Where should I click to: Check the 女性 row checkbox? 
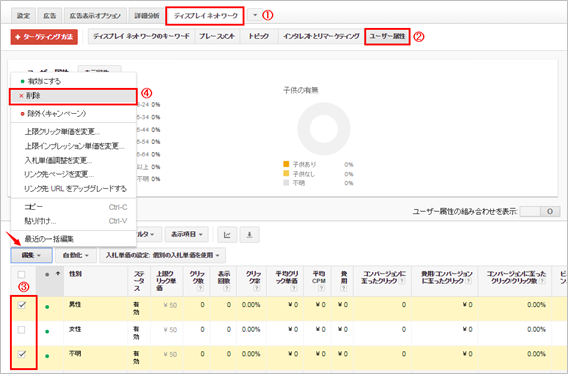point(22,330)
